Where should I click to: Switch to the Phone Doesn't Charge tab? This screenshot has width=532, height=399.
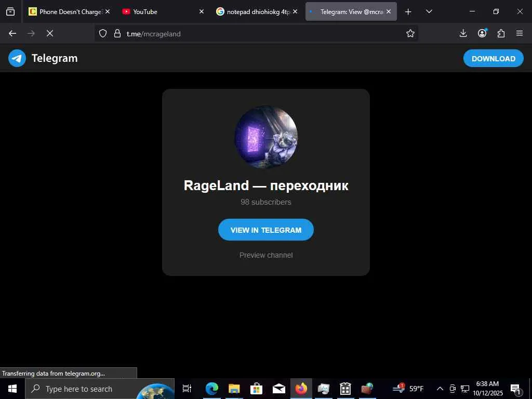(70, 11)
